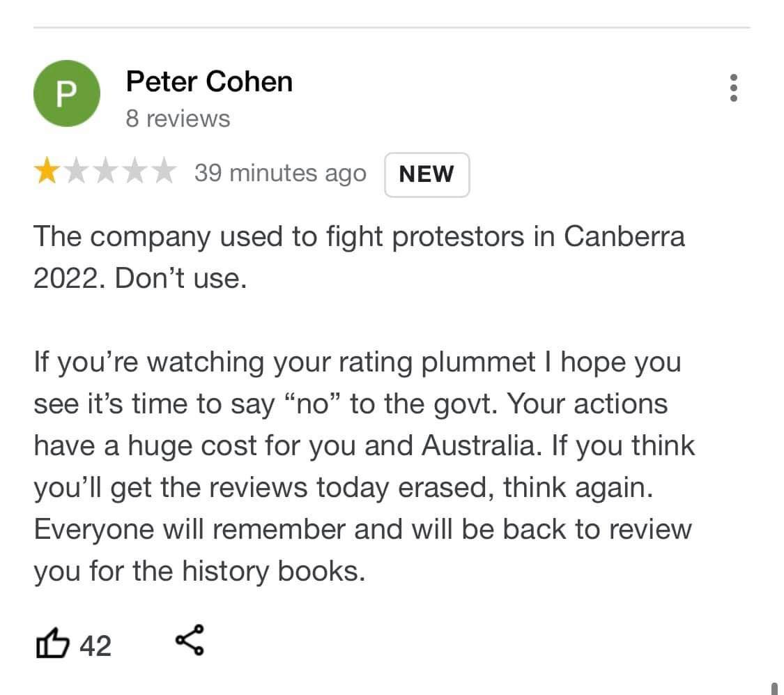
Task: Click the first gold rating star
Action: coord(47,171)
